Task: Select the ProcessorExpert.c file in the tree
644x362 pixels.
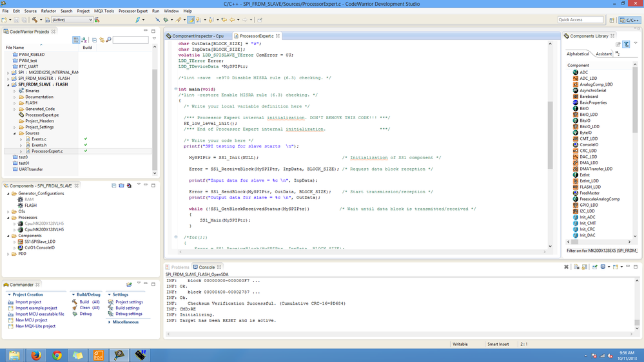Action: (x=47, y=151)
